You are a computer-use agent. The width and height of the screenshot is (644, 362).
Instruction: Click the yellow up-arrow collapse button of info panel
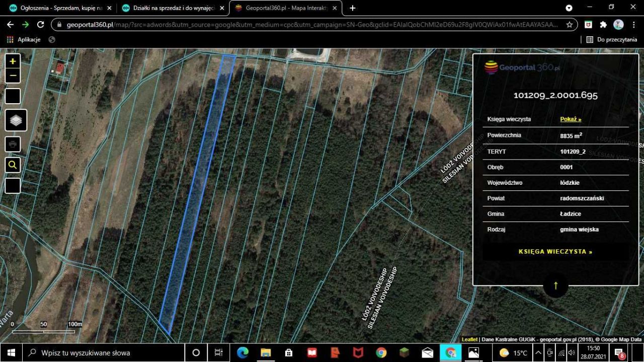(555, 285)
